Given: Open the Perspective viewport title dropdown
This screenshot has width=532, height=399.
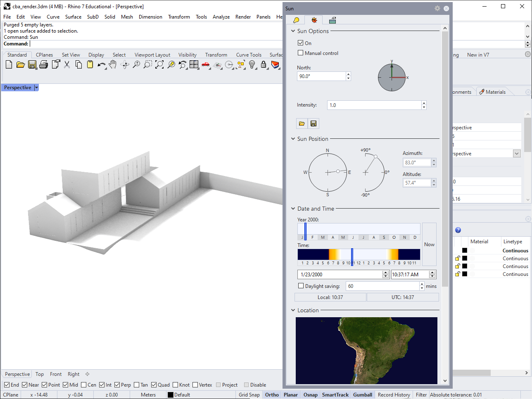Looking at the screenshot, I should 36,88.
